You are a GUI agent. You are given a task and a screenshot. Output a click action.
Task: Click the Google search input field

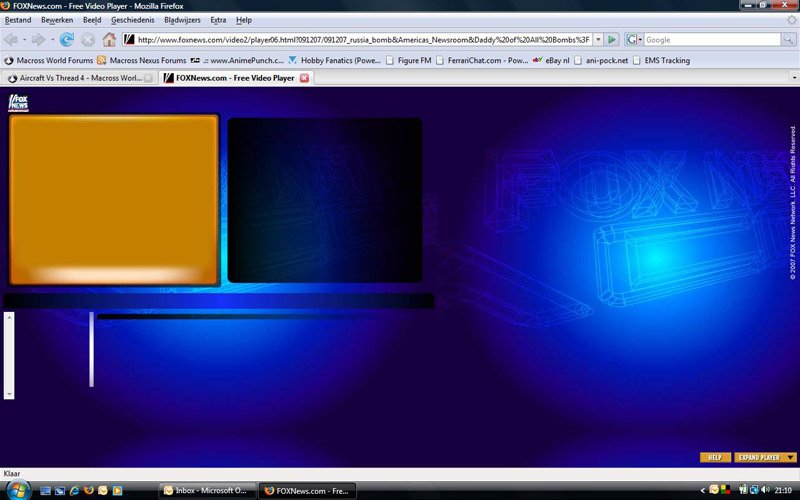click(713, 39)
